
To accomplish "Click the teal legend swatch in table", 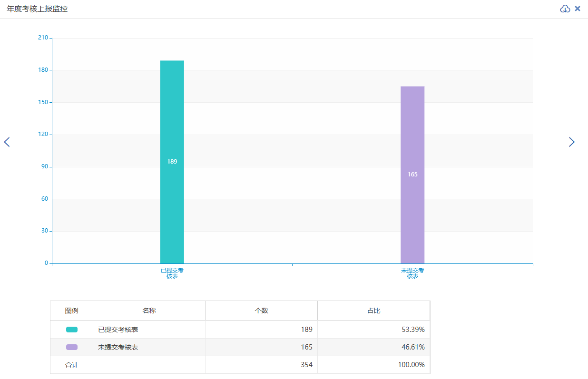I will click(72, 330).
